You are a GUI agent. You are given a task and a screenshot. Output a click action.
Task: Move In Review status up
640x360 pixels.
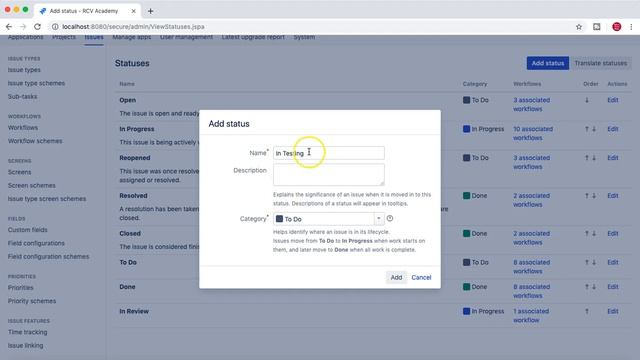click(587, 311)
